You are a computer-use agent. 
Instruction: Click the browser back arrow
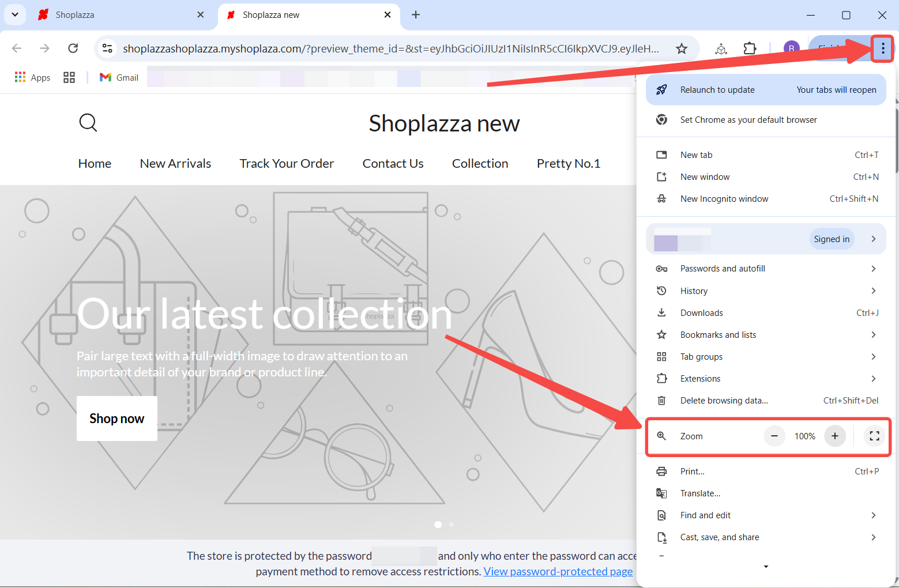(x=17, y=48)
